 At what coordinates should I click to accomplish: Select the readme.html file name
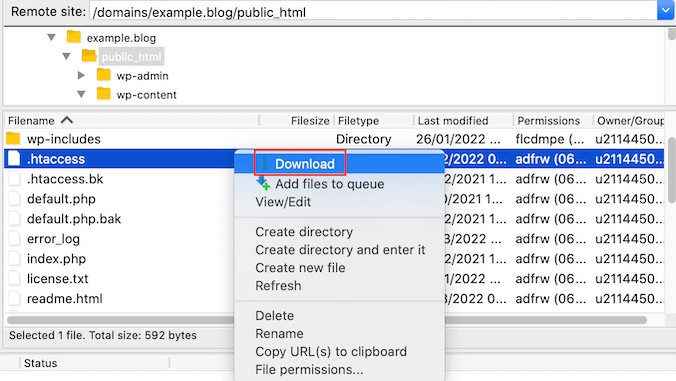point(65,299)
